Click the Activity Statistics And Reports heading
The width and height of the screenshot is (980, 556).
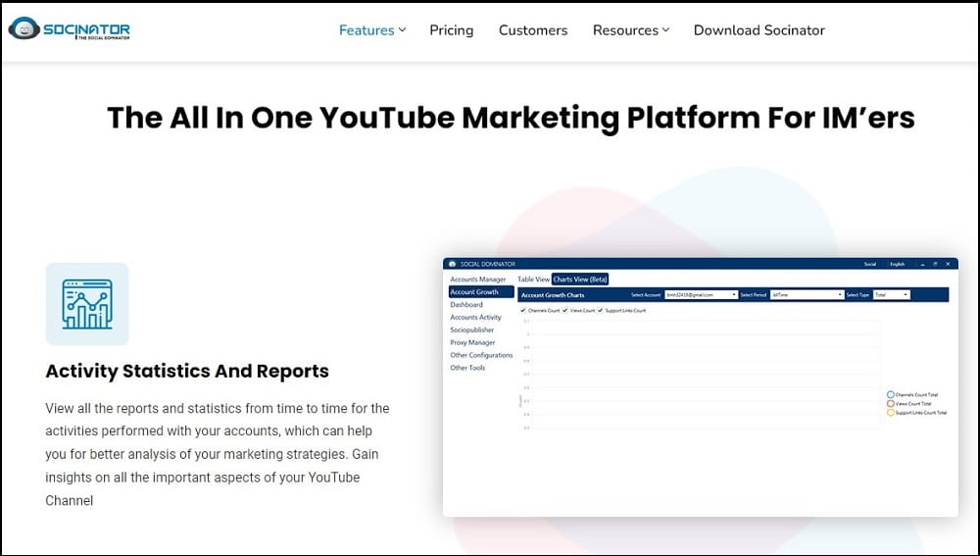pyautogui.click(x=187, y=371)
